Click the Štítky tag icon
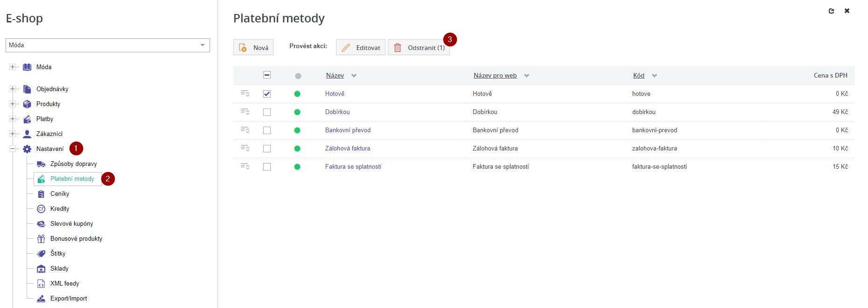Screen dimensions: 868x308 click(41, 254)
